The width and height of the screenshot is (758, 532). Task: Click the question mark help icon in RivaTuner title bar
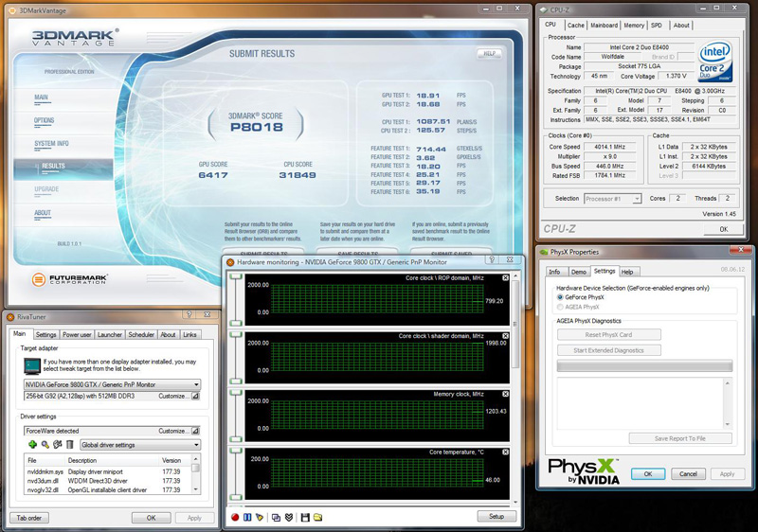click(189, 314)
